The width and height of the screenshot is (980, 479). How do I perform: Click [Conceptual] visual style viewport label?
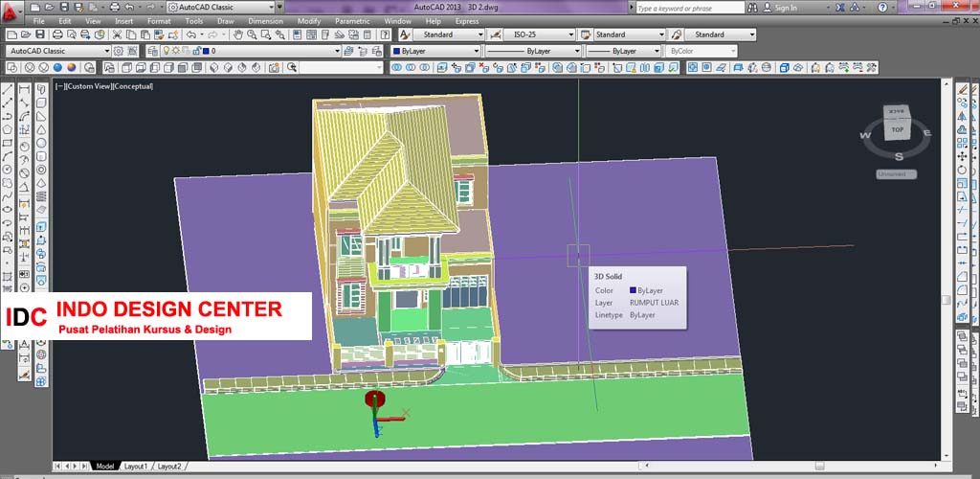tap(132, 86)
